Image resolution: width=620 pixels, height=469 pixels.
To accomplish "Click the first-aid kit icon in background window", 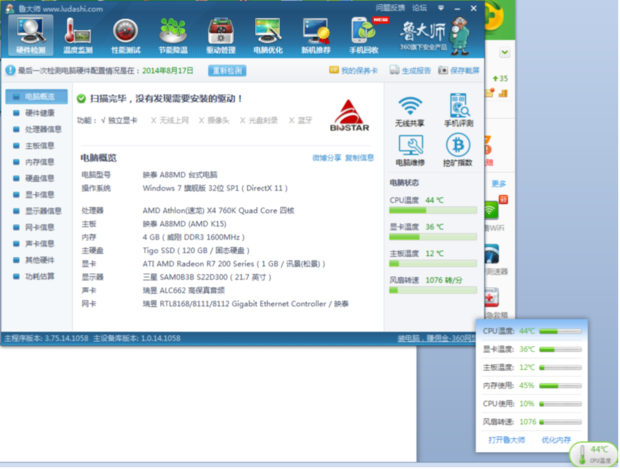I will (x=491, y=297).
